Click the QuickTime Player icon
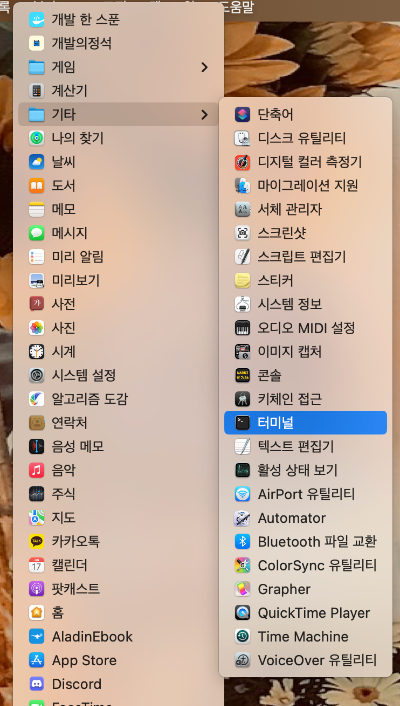Screen dimensions: 400x706 click(242, 613)
